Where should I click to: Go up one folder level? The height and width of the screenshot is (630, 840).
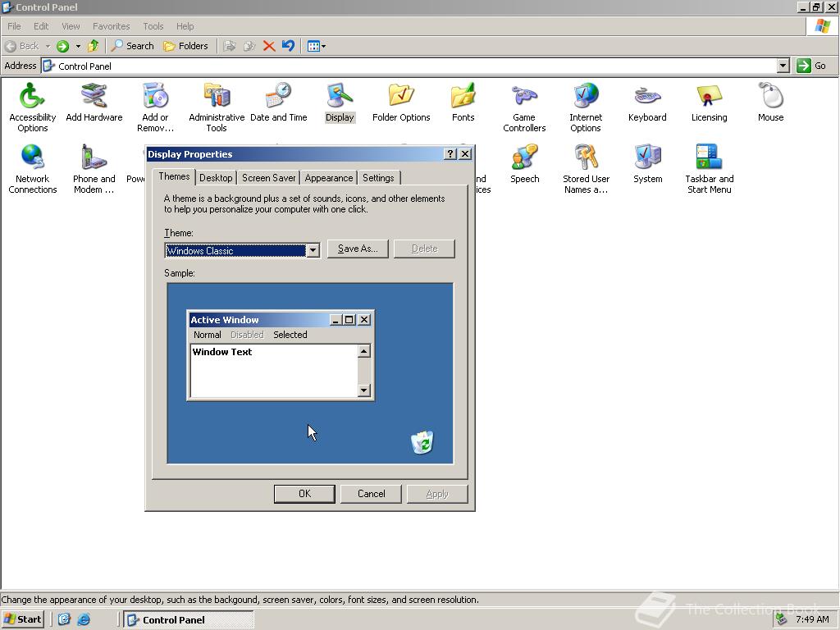pyautogui.click(x=94, y=46)
